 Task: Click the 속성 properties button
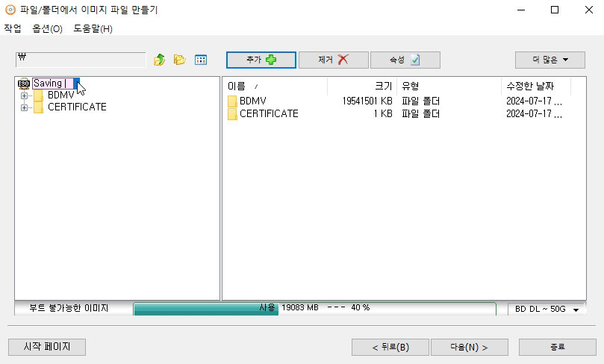405,60
